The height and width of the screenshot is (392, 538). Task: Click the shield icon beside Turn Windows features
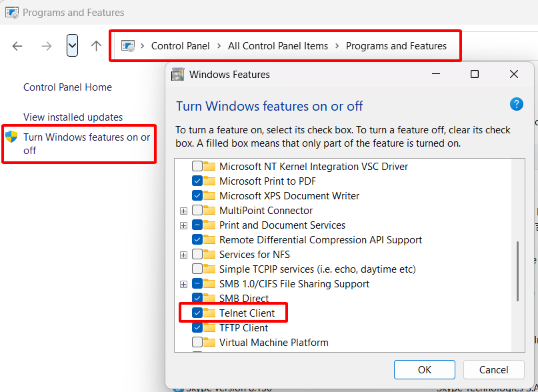pyautogui.click(x=11, y=137)
